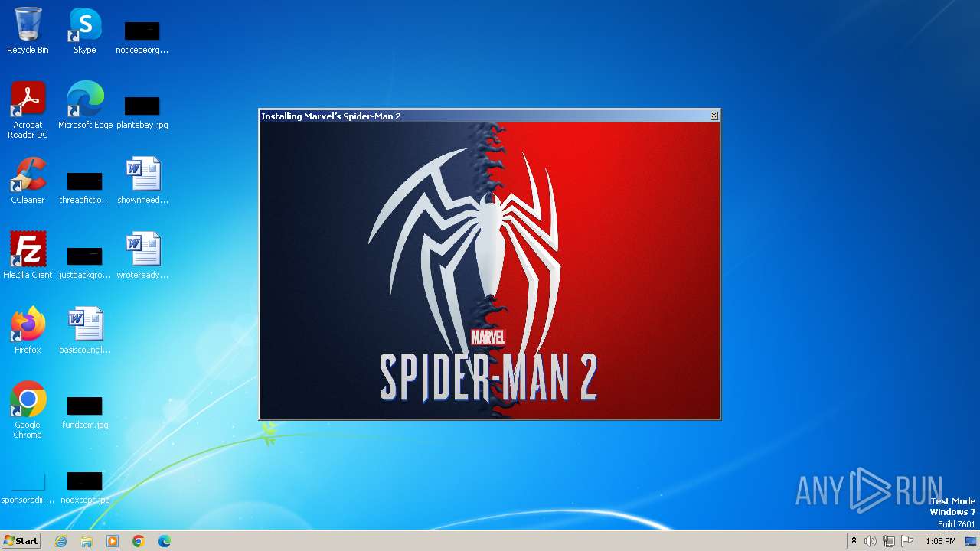Show hidden tray icons arrow

click(854, 541)
